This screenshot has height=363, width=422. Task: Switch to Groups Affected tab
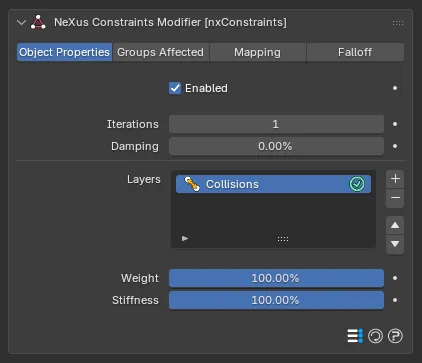click(x=160, y=52)
